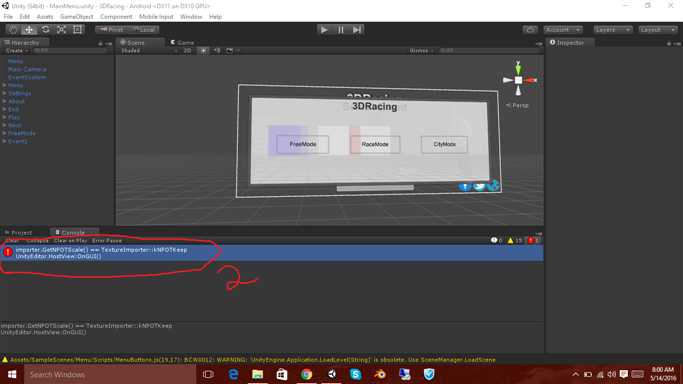The width and height of the screenshot is (683, 384).
Task: Select the Rotate tool
Action: [45, 30]
